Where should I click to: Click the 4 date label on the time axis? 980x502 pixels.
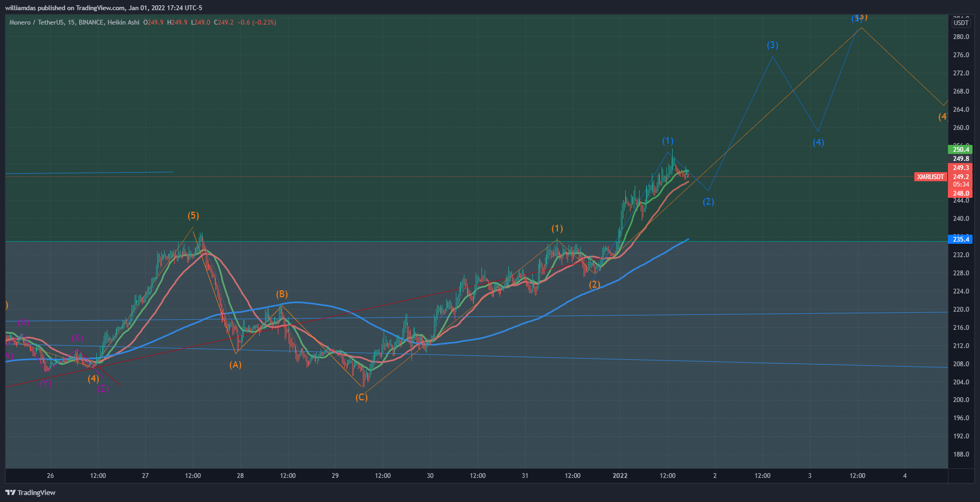[905, 476]
